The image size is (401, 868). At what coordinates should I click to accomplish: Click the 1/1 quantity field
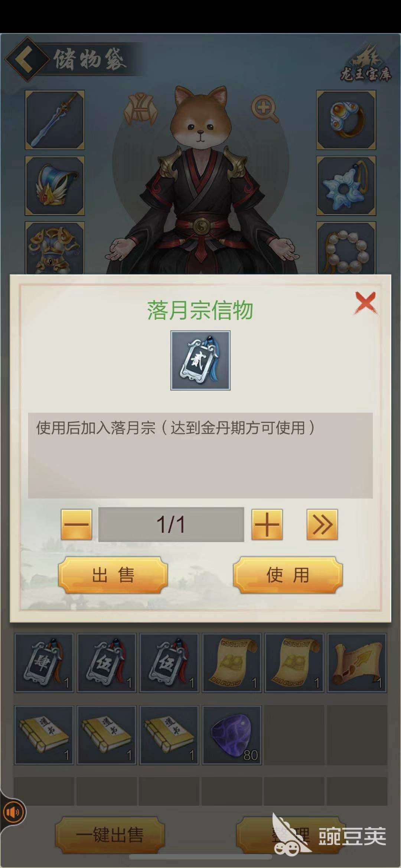click(171, 524)
